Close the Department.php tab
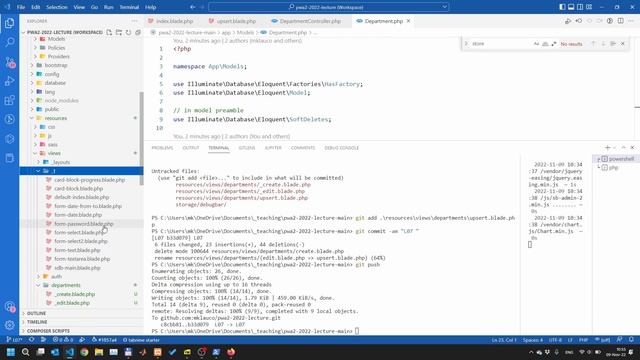The height and width of the screenshot is (360, 640). point(408,21)
